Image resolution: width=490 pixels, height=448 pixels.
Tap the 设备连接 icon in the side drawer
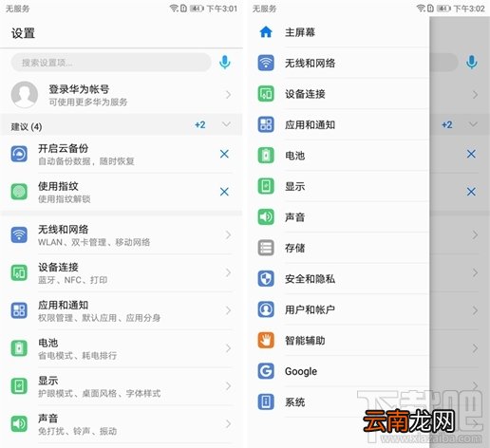tap(266, 94)
